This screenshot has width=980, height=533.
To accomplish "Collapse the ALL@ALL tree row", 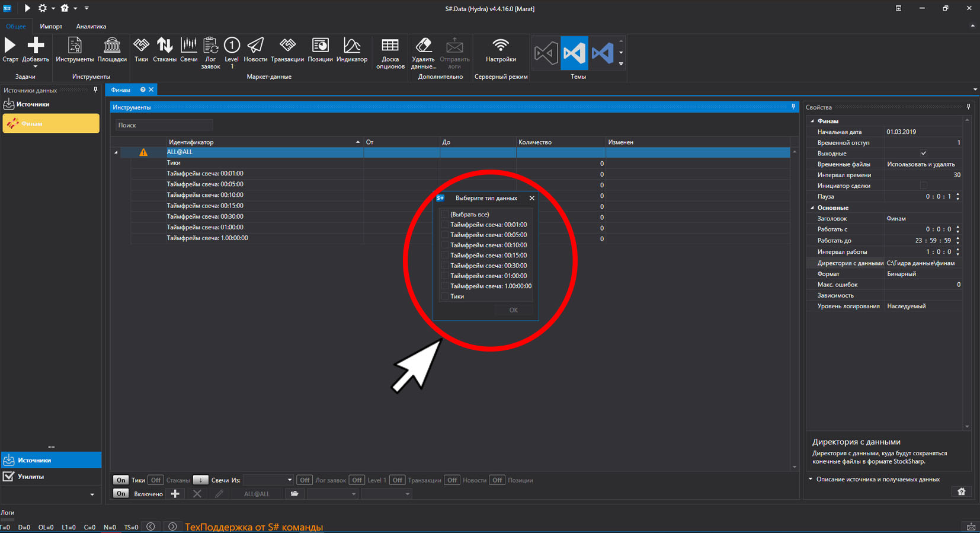I will tap(116, 152).
